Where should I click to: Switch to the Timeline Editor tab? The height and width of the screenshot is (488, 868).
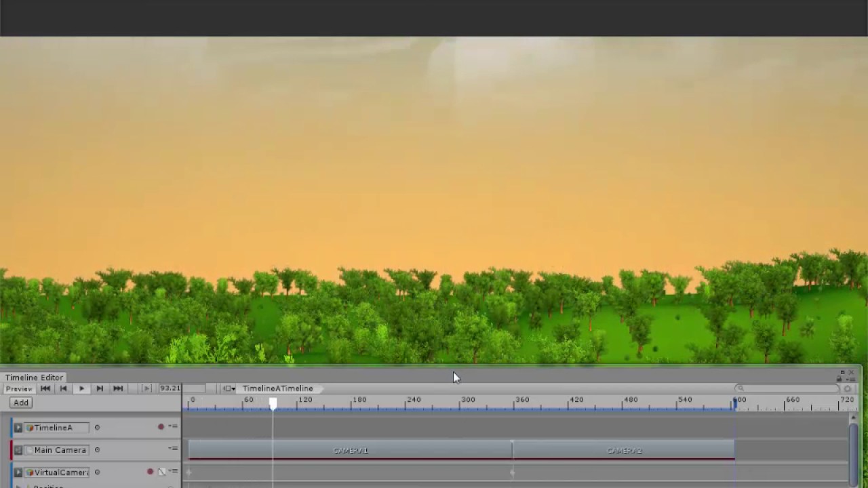pyautogui.click(x=34, y=378)
